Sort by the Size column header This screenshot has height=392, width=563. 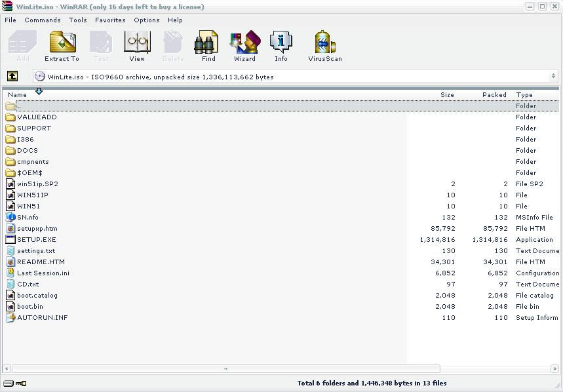pos(447,95)
